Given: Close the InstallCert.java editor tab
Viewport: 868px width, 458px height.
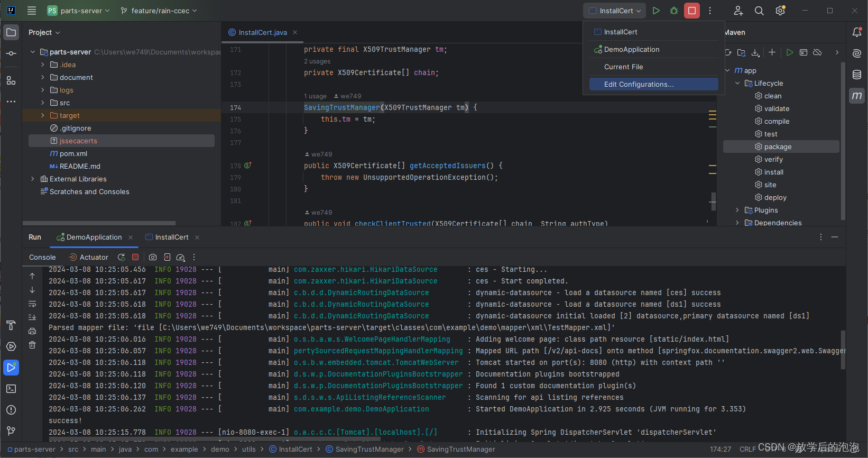Looking at the screenshot, I should pos(295,32).
